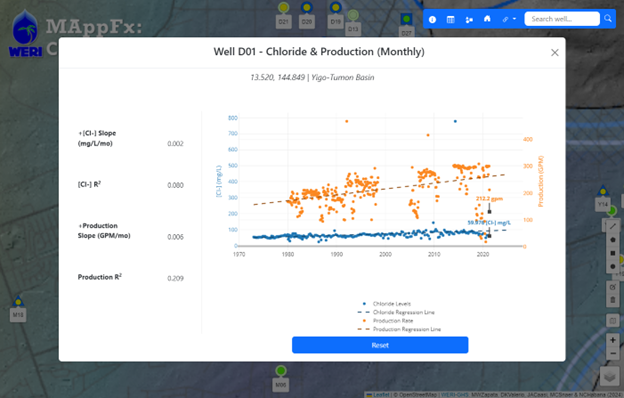Select the draw polyline tool on map

click(x=613, y=226)
